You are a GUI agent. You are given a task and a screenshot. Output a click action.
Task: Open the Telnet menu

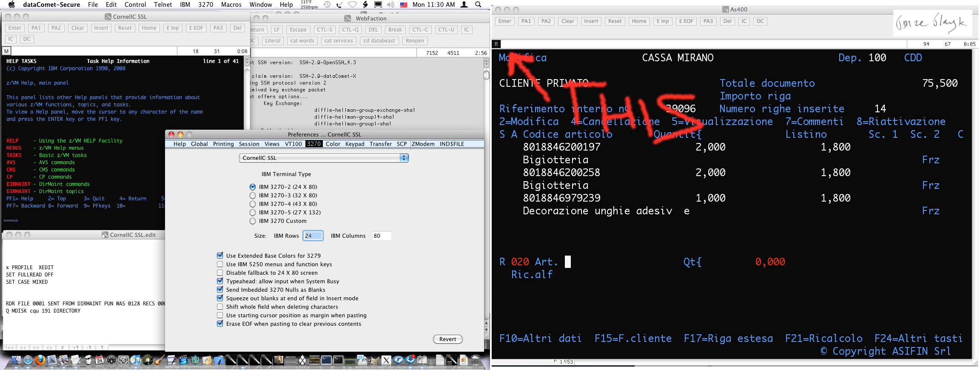163,5
